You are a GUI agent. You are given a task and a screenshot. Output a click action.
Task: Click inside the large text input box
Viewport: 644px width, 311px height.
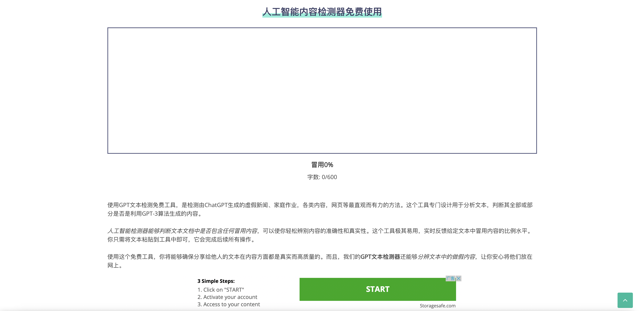pyautogui.click(x=322, y=90)
